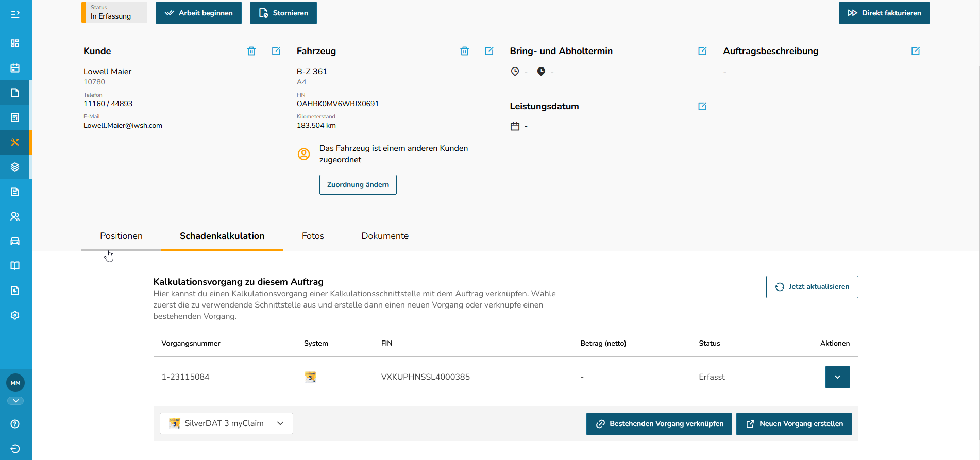Image resolution: width=980 pixels, height=460 pixels.
Task: Edit the Leistungsdatum
Action: pos(702,106)
